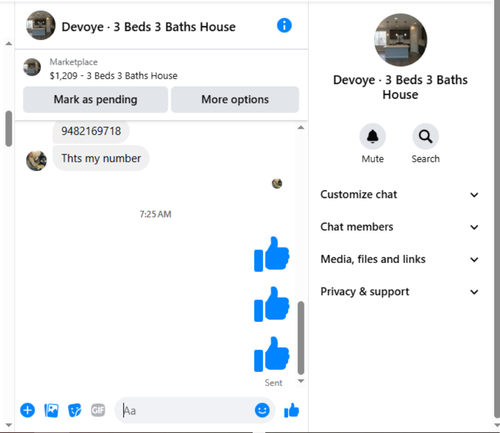Mark the listing as pending

(x=95, y=99)
